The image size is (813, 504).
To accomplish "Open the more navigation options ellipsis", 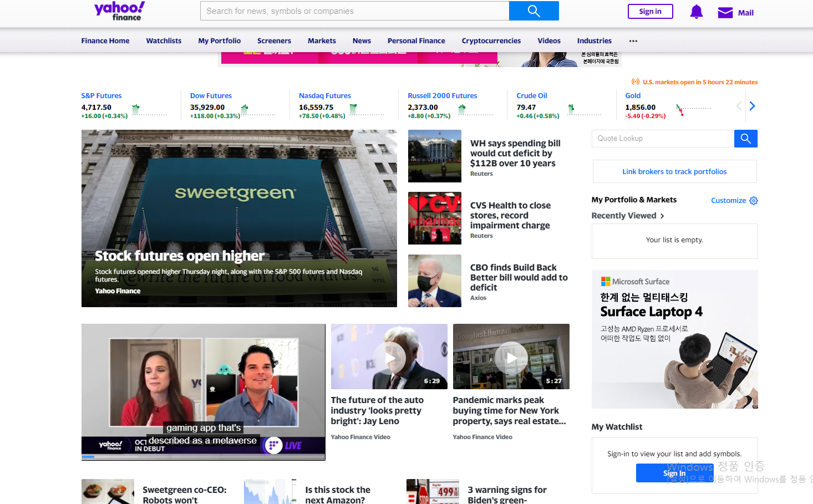I will click(633, 41).
